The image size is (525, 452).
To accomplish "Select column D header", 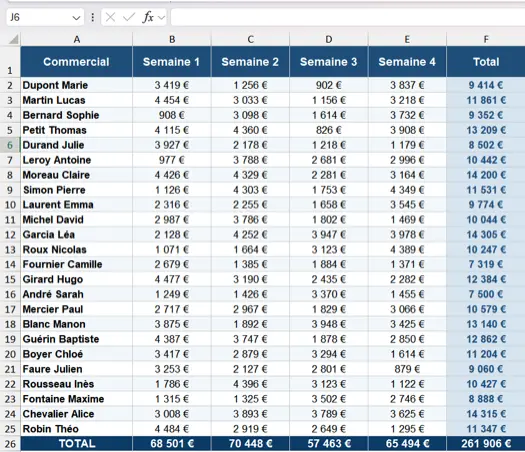I will 329,40.
